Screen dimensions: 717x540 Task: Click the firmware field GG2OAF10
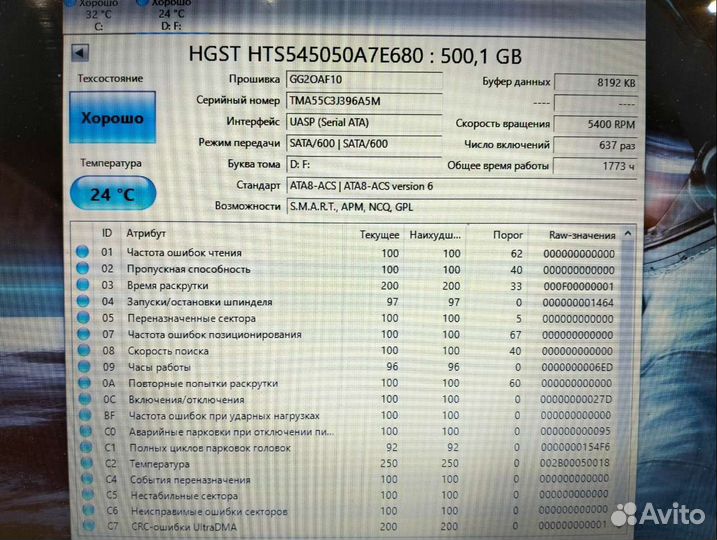pos(364,80)
